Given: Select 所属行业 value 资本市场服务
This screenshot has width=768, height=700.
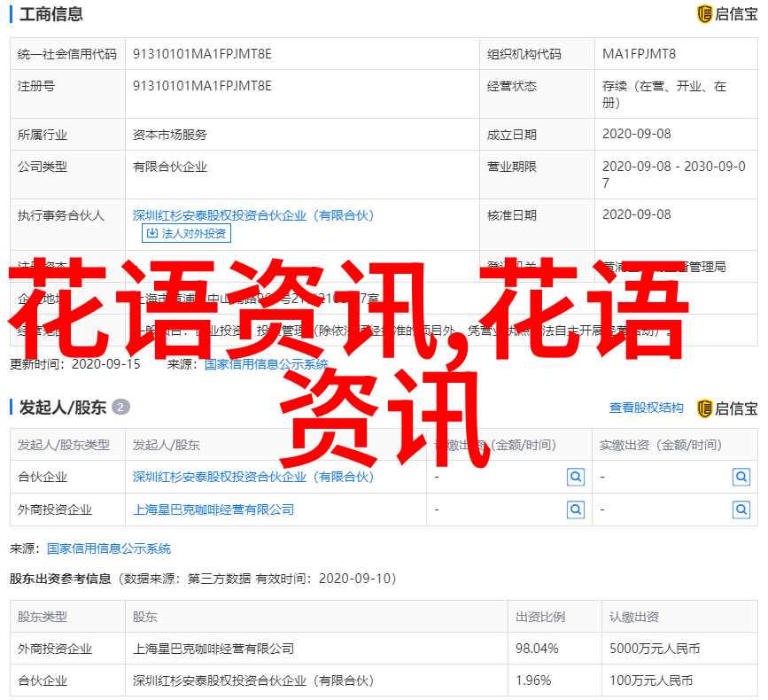Looking at the screenshot, I should click(170, 134).
